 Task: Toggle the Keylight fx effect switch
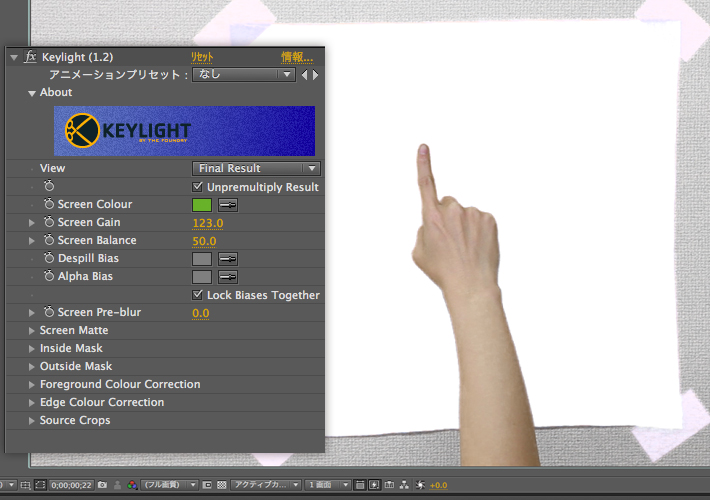pyautogui.click(x=31, y=57)
